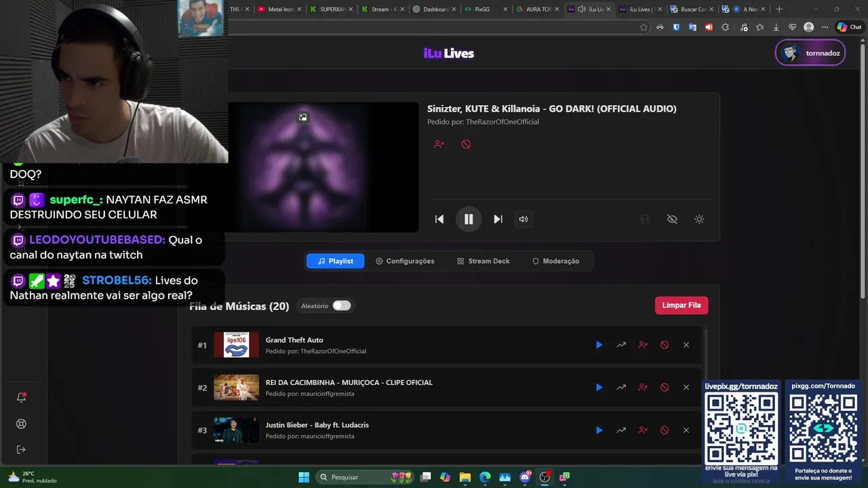Ban the currently playing song

(x=466, y=144)
